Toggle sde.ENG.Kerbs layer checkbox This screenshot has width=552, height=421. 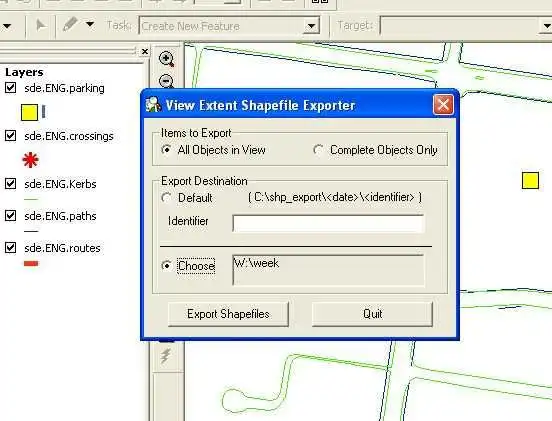(x=11, y=183)
